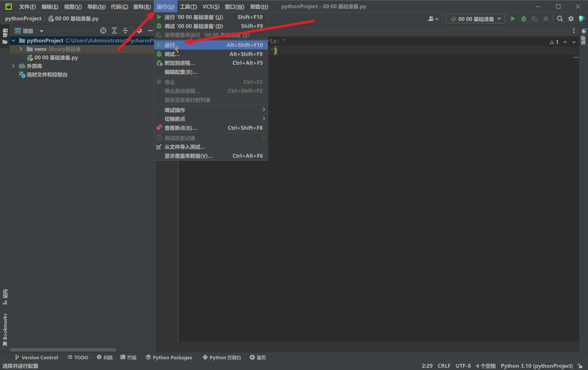Screen dimensions: 588x370
Task: Open the run configuration dropdown
Action: pyautogui.click(x=475, y=19)
